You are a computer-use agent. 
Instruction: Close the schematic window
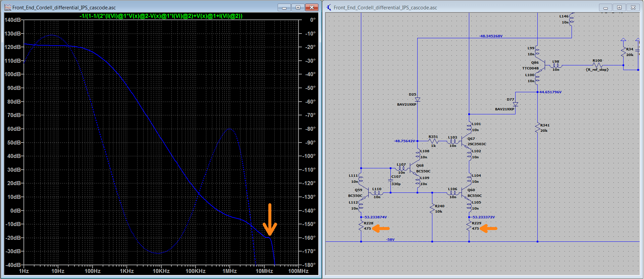tap(633, 7)
